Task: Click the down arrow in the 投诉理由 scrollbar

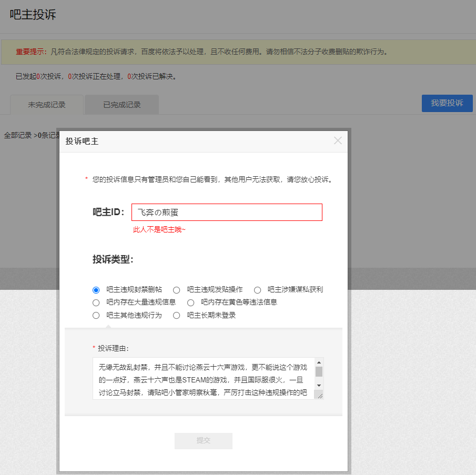Action: (318, 386)
